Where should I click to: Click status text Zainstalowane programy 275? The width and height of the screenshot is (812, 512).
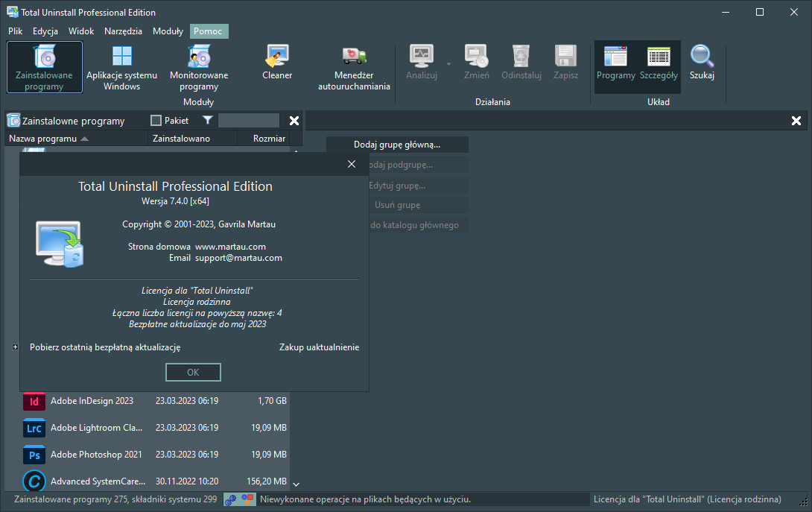click(x=115, y=499)
